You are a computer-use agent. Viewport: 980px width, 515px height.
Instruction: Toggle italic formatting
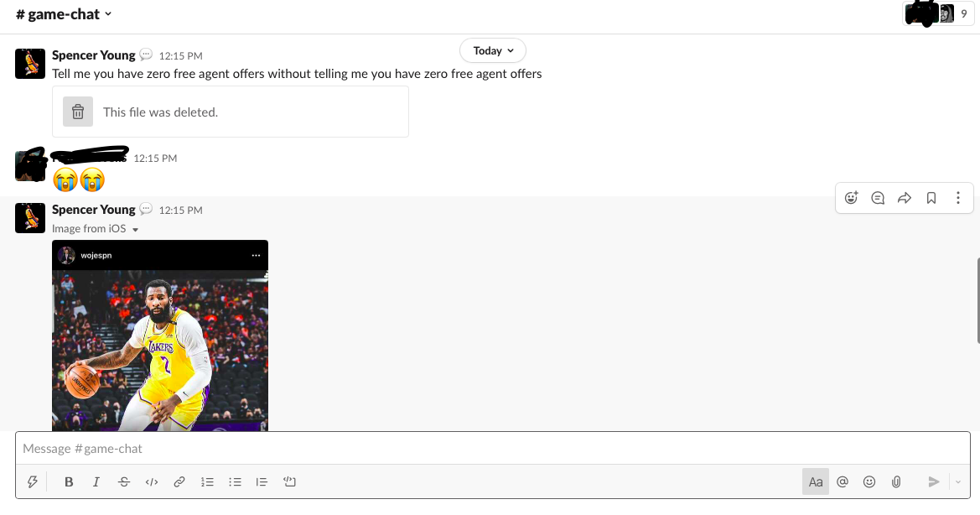click(96, 482)
